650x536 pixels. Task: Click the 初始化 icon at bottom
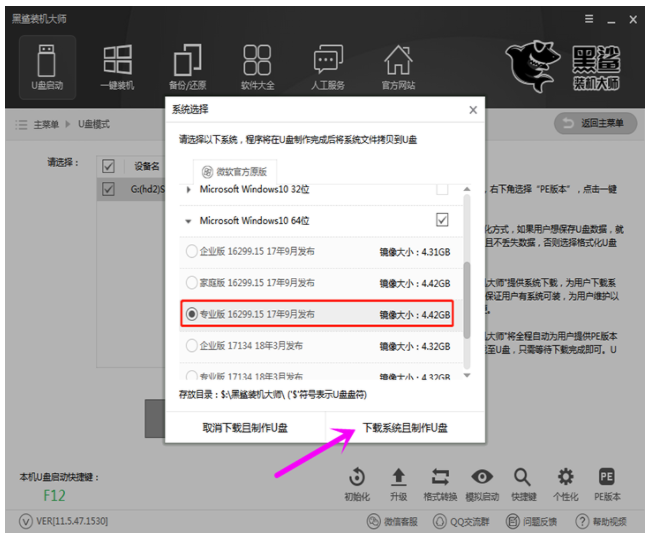pos(357,483)
